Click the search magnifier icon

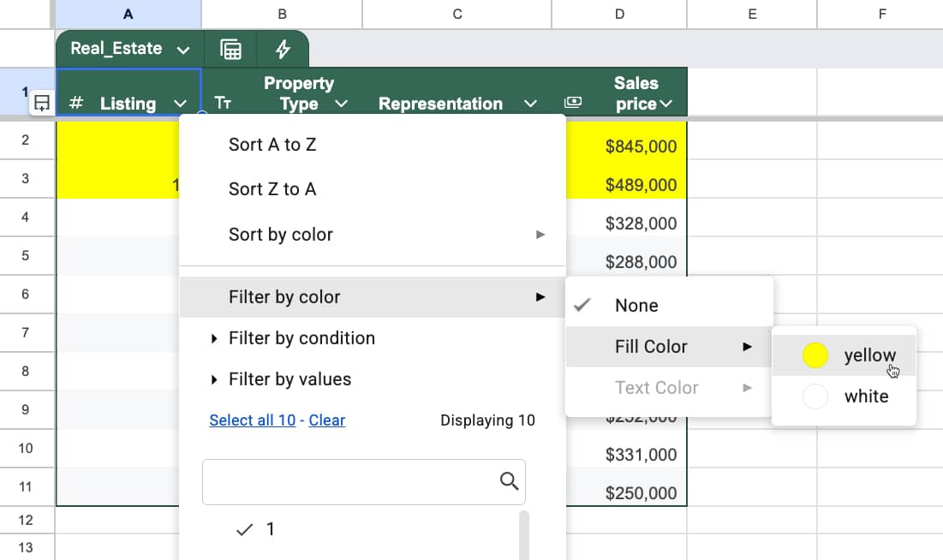509,481
